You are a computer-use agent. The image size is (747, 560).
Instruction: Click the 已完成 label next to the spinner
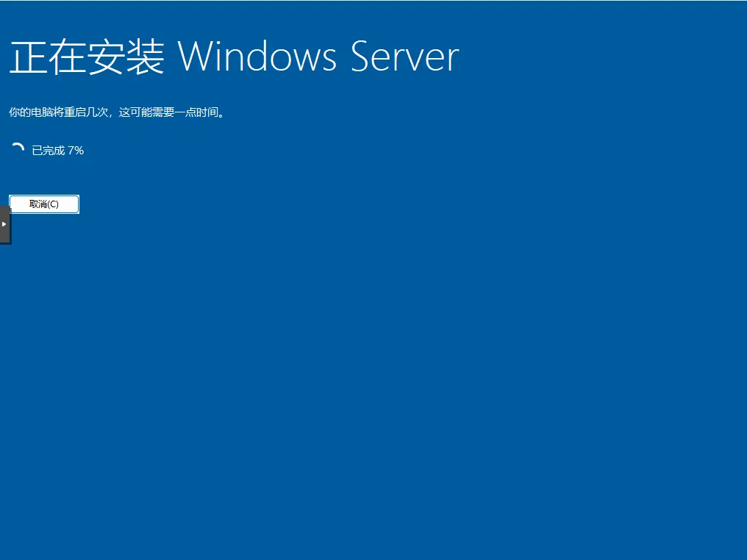[48, 151]
